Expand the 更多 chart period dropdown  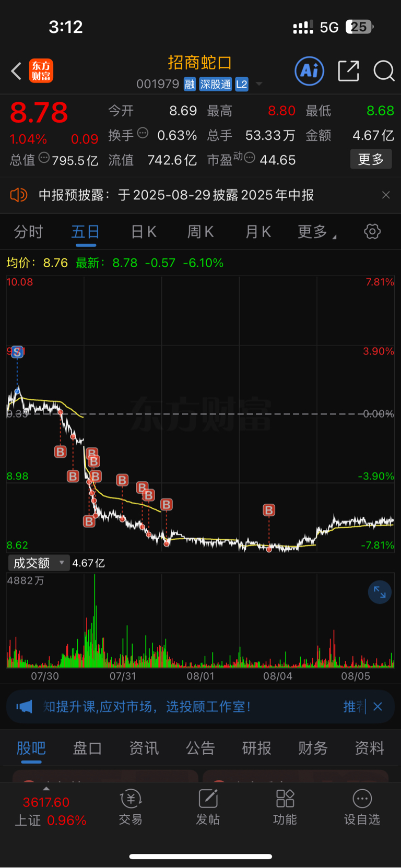(x=316, y=232)
